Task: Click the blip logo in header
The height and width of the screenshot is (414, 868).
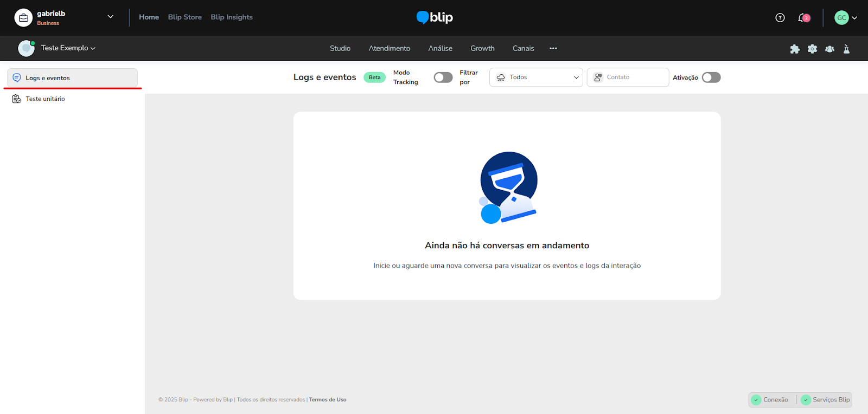Action: (x=435, y=17)
